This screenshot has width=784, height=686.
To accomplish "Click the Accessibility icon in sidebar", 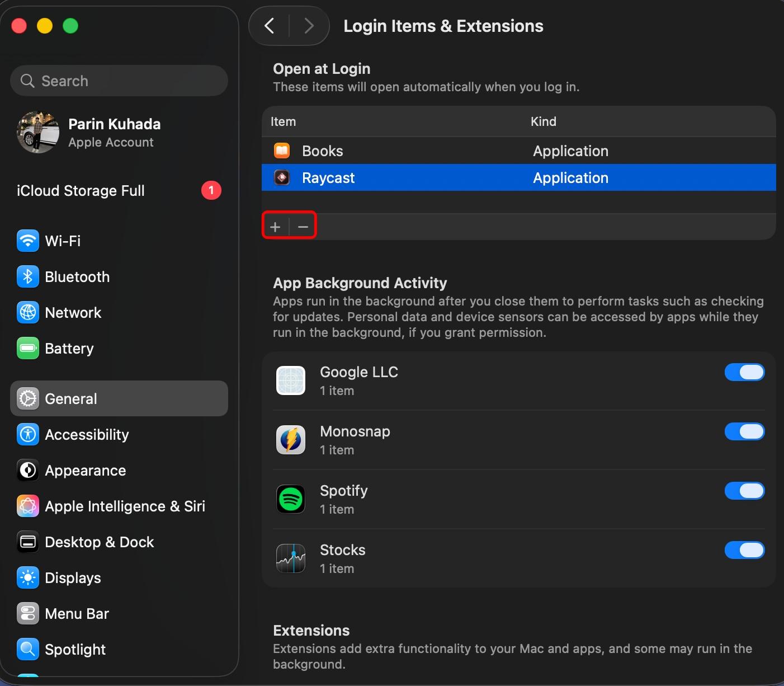I will 28,435.
